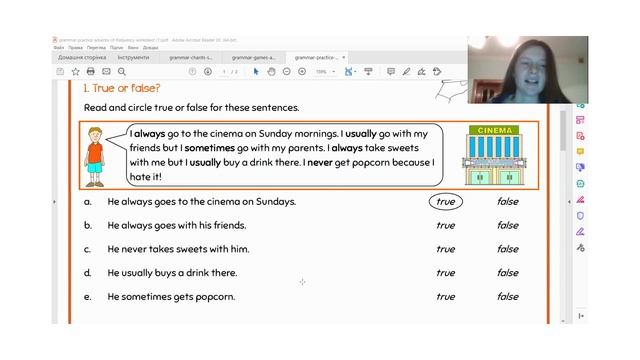Switch to Домашня сторінка tab
640x360 pixels.
pyautogui.click(x=82, y=58)
